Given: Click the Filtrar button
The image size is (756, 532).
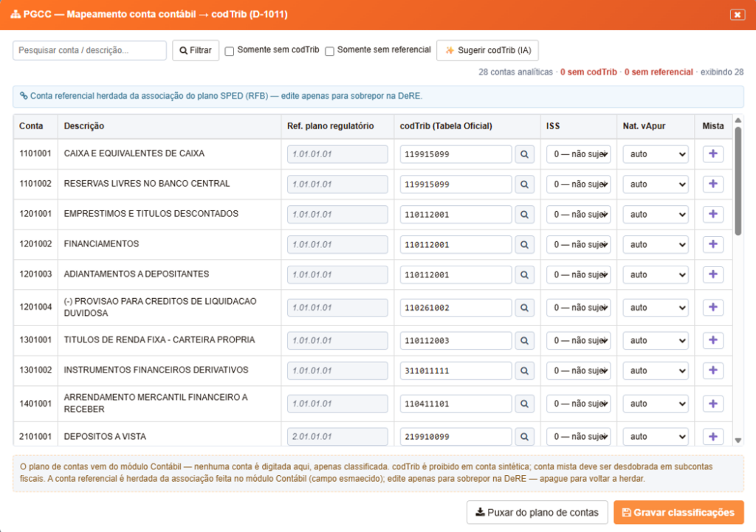Looking at the screenshot, I should pos(196,50).
